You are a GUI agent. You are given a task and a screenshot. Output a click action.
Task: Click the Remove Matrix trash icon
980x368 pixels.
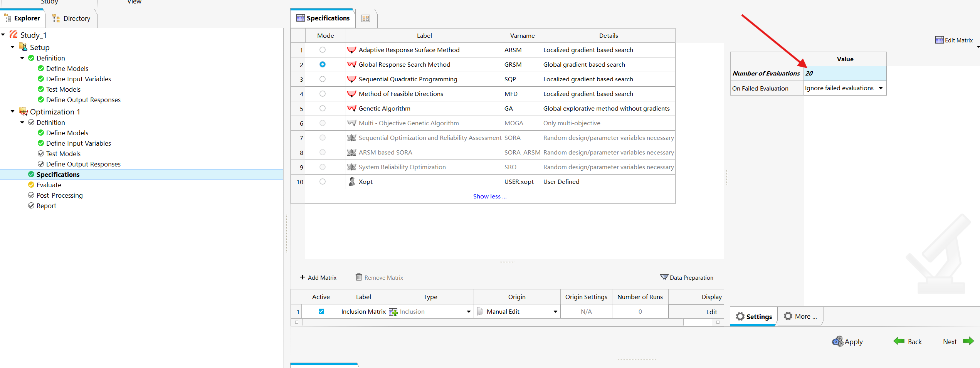click(359, 277)
